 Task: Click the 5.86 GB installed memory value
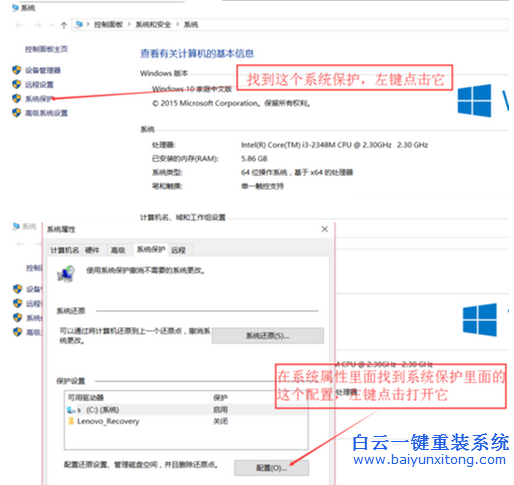click(x=254, y=159)
